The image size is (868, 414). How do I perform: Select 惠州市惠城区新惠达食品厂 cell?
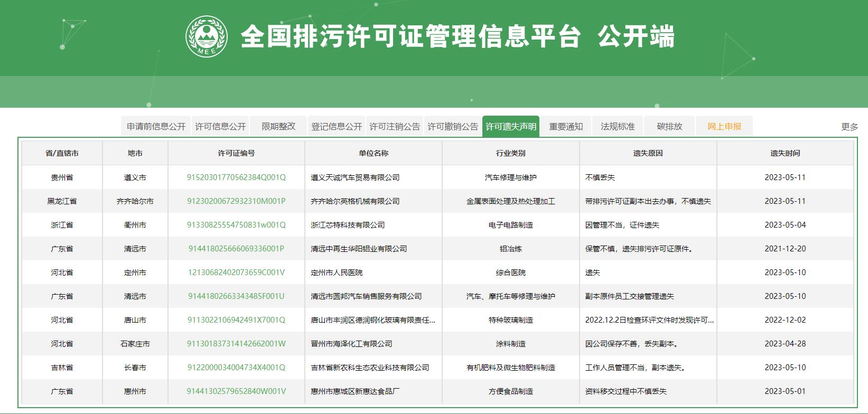374,391
